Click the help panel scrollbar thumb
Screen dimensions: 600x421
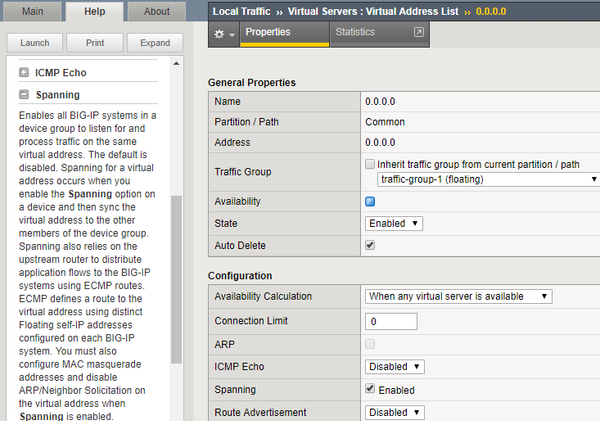(176, 279)
